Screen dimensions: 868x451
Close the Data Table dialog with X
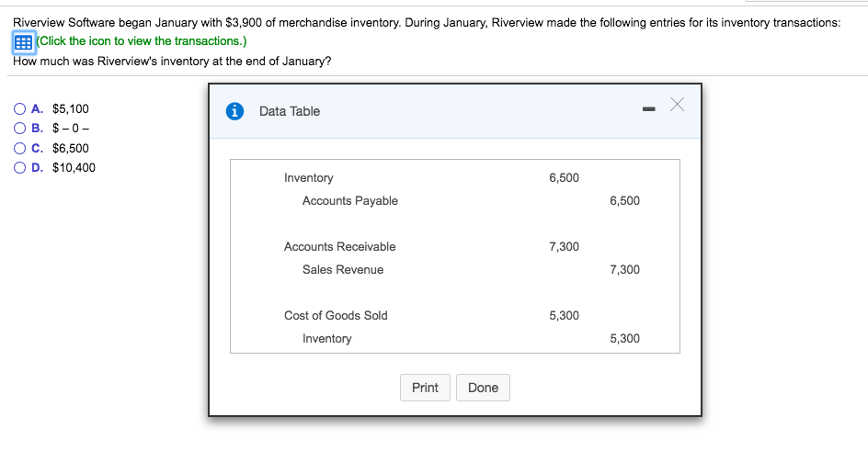[x=677, y=105]
